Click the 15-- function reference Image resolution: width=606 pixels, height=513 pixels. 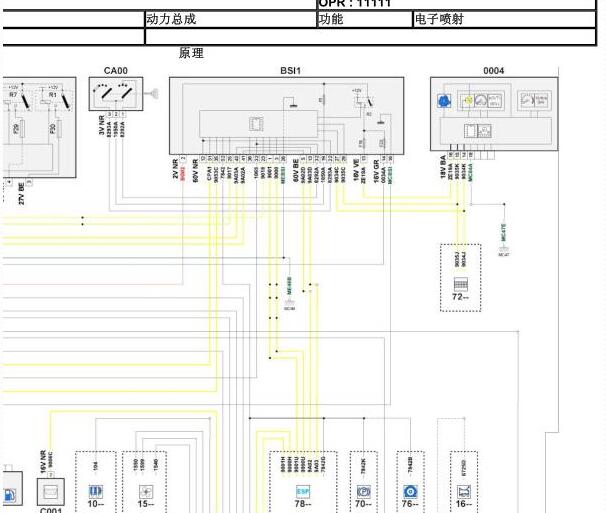(x=146, y=504)
